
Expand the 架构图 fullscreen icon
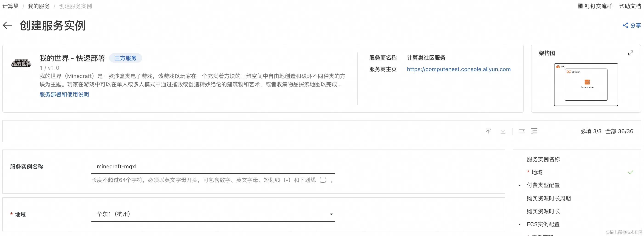tap(630, 53)
